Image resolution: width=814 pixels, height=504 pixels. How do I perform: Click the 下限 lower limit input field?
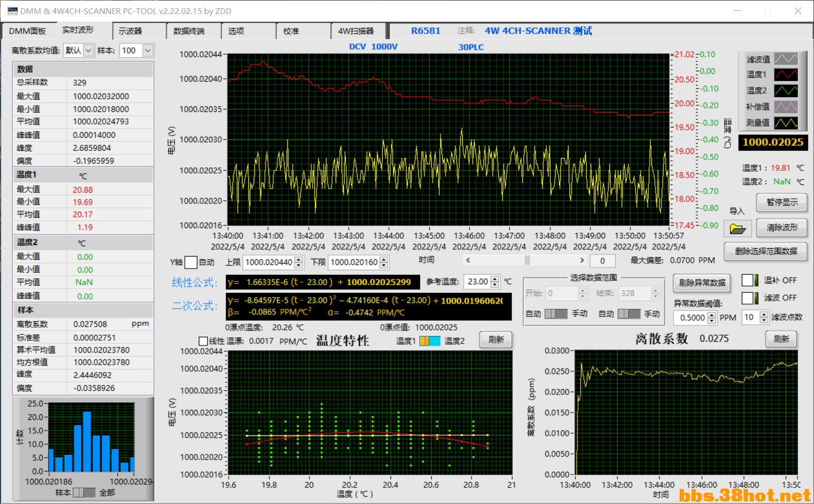pos(354,262)
